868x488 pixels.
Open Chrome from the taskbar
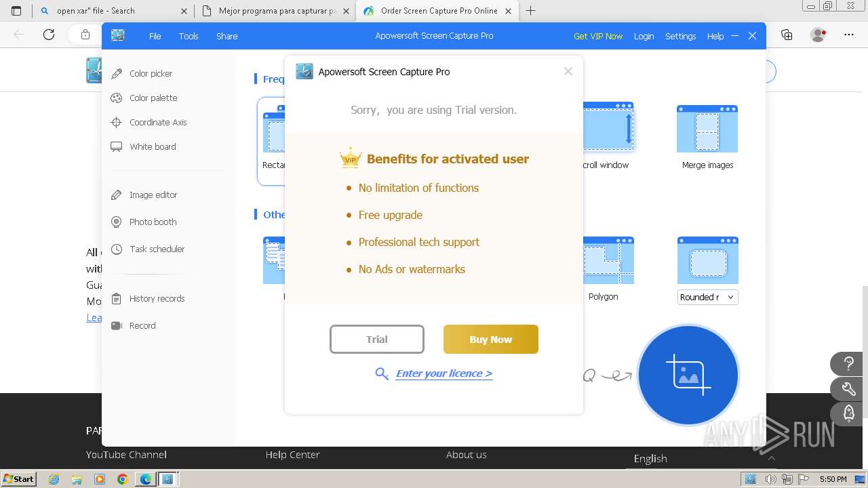tap(122, 479)
